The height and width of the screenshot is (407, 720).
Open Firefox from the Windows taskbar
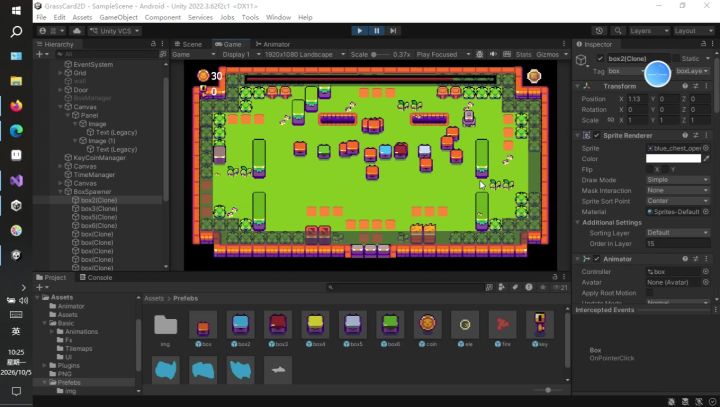click(16, 106)
